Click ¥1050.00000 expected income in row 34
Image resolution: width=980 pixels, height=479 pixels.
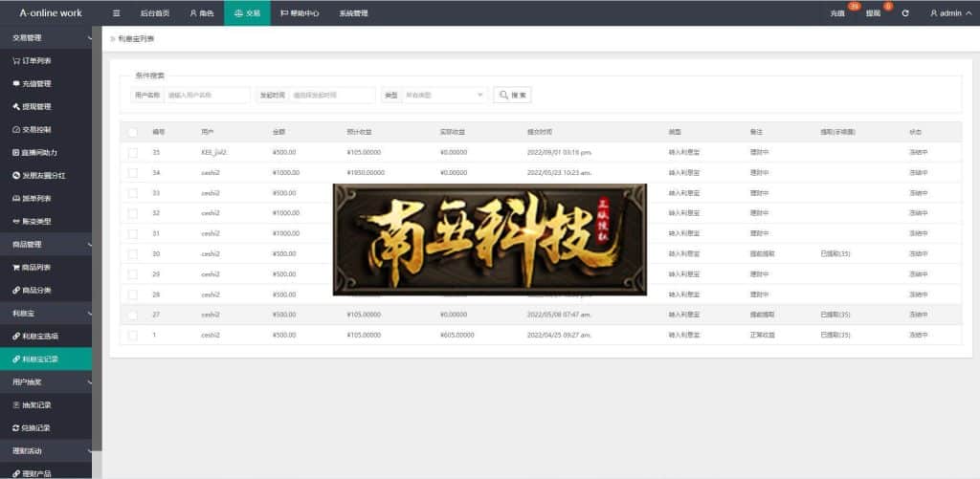click(x=366, y=173)
